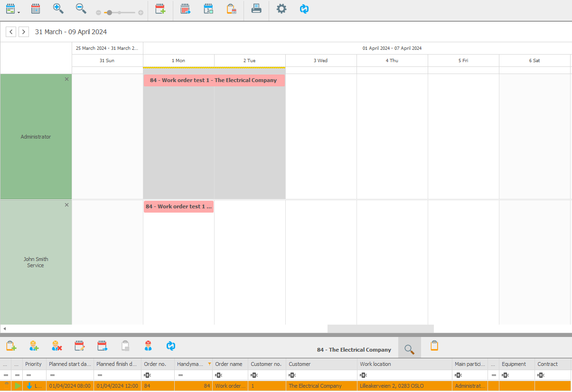The width and height of the screenshot is (572, 392).
Task: Click the printer icon
Action: click(x=256, y=9)
